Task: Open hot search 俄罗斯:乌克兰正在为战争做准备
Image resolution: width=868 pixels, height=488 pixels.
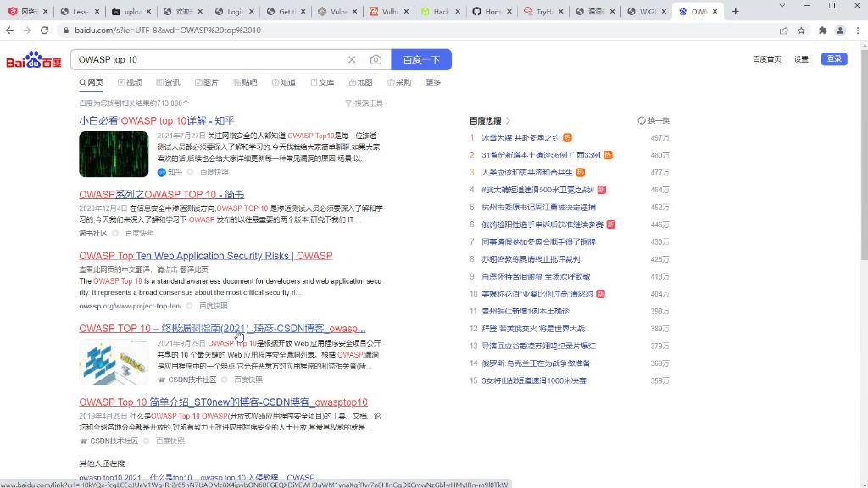Action: (x=536, y=363)
